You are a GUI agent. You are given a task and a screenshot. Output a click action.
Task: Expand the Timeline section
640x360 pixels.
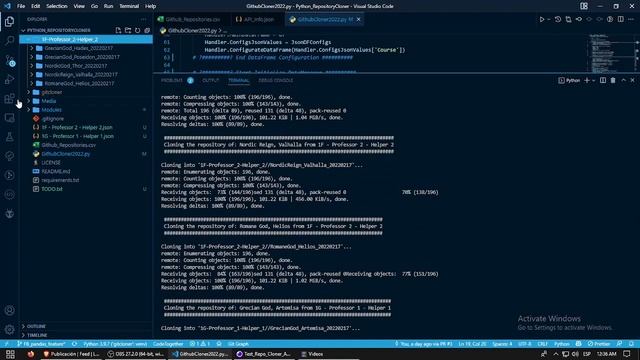(86, 335)
